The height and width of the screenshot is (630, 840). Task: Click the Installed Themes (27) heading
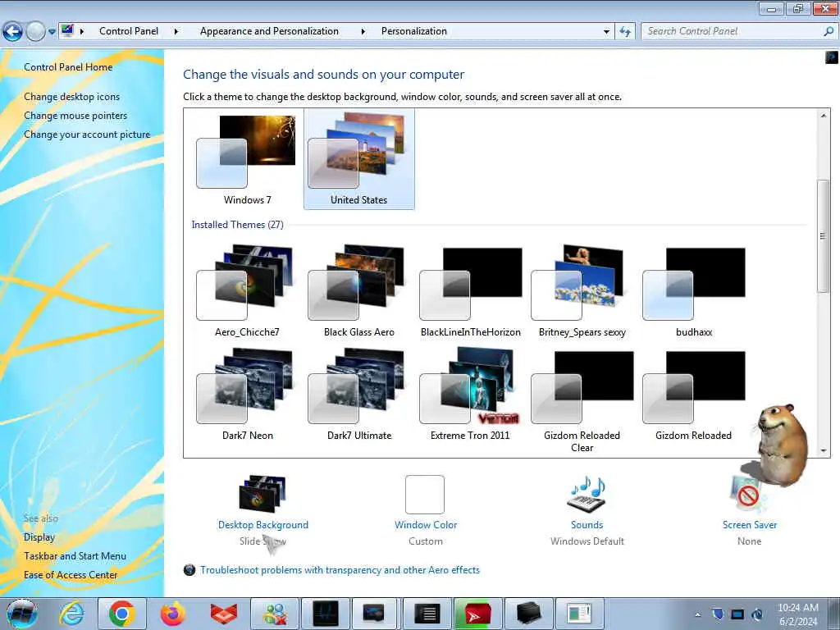pos(237,225)
